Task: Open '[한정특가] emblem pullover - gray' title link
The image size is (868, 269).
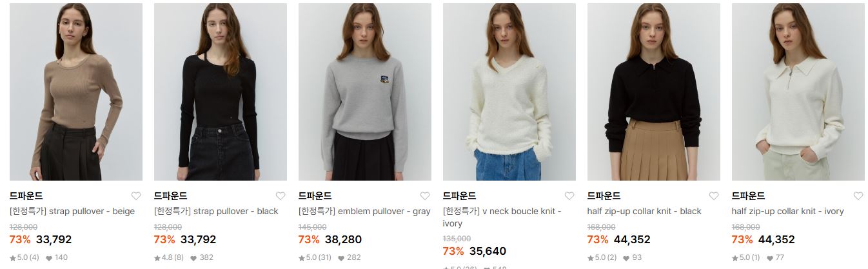Action: [x=364, y=211]
